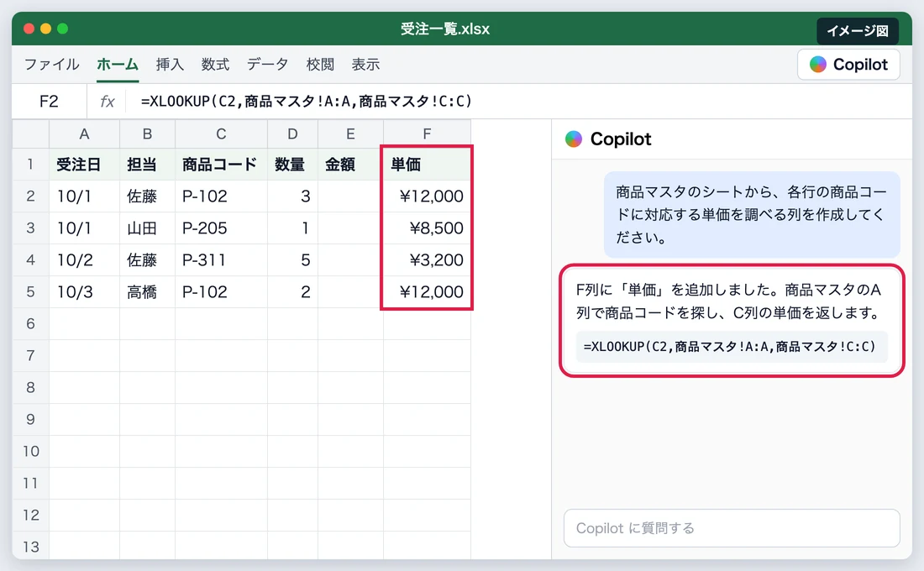Select the ホーム tab

click(118, 64)
